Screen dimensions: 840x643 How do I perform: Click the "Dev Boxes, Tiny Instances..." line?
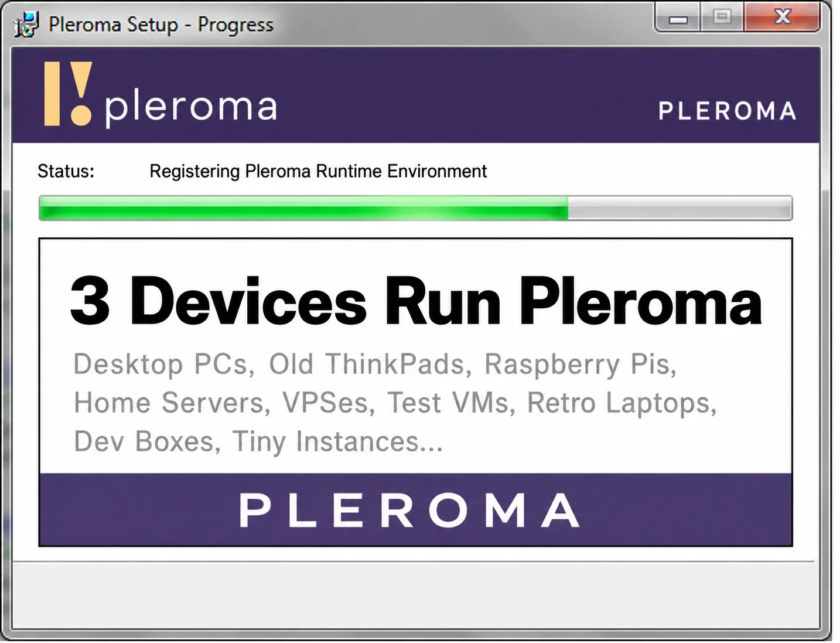coord(258,442)
